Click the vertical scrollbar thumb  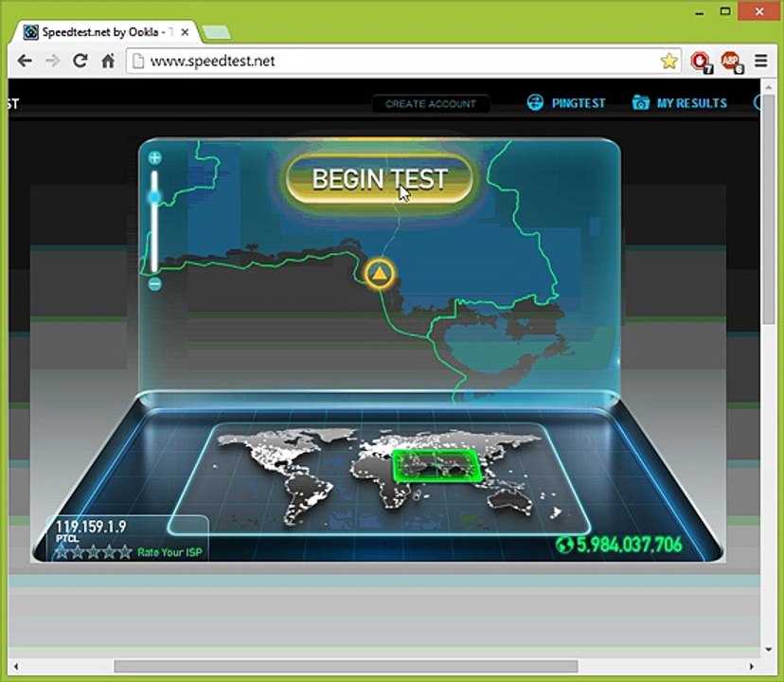pos(769,210)
